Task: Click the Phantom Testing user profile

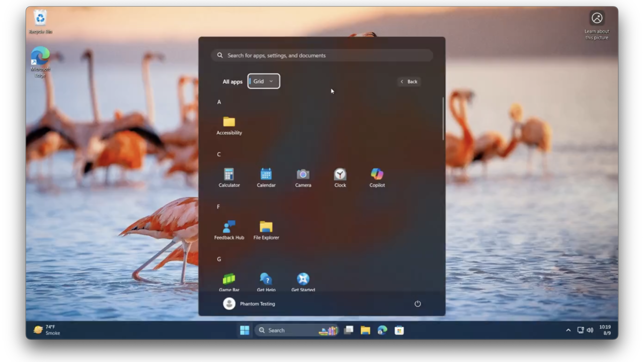Action: 250,304
